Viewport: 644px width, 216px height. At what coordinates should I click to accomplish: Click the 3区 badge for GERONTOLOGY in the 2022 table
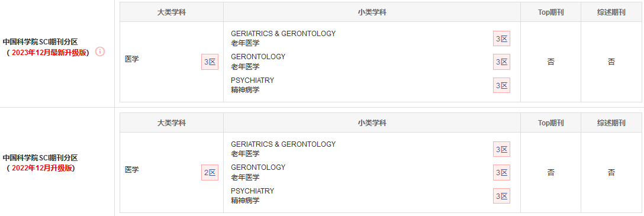pos(501,172)
